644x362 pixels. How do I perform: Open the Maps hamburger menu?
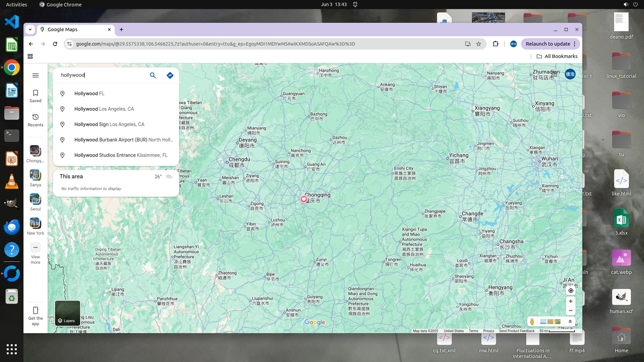click(x=36, y=75)
